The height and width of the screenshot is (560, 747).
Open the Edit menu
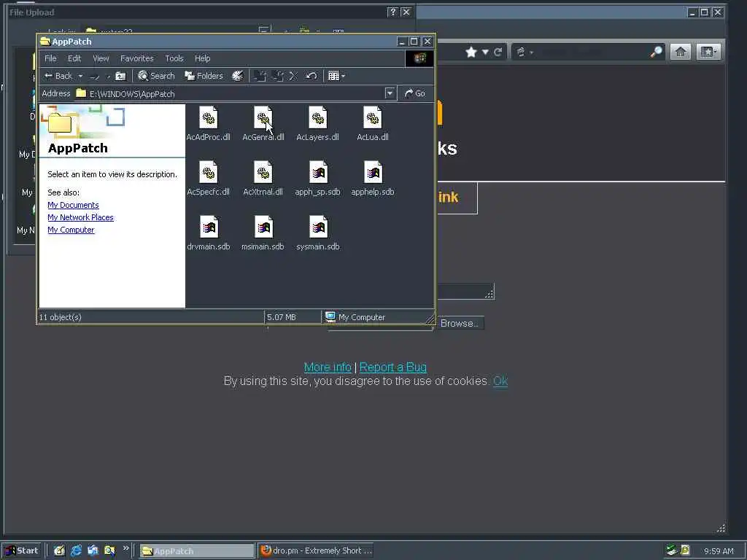point(74,58)
